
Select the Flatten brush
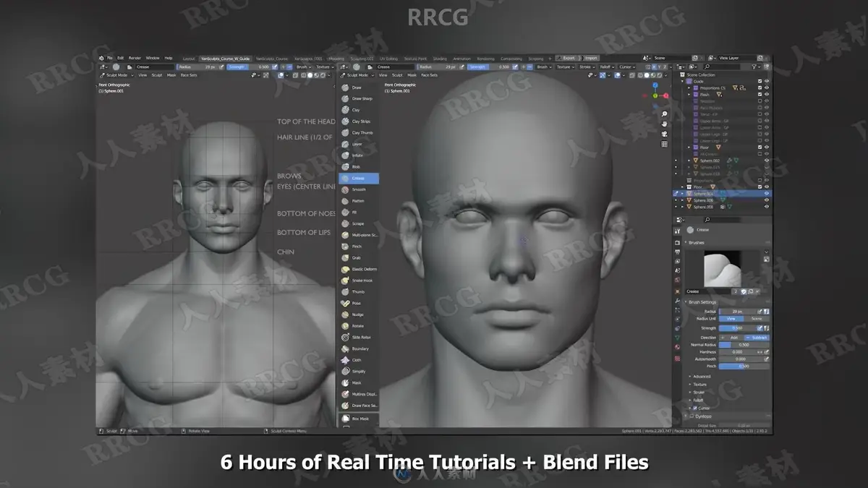pos(358,201)
